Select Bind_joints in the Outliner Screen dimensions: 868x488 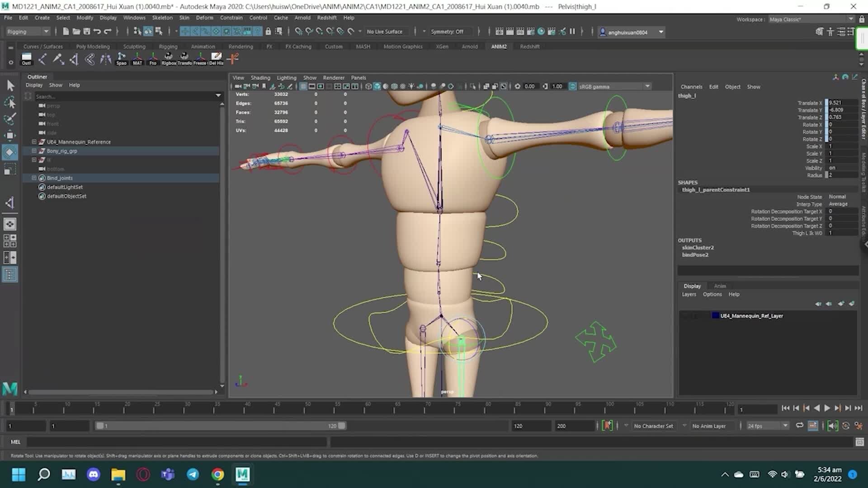(x=59, y=178)
